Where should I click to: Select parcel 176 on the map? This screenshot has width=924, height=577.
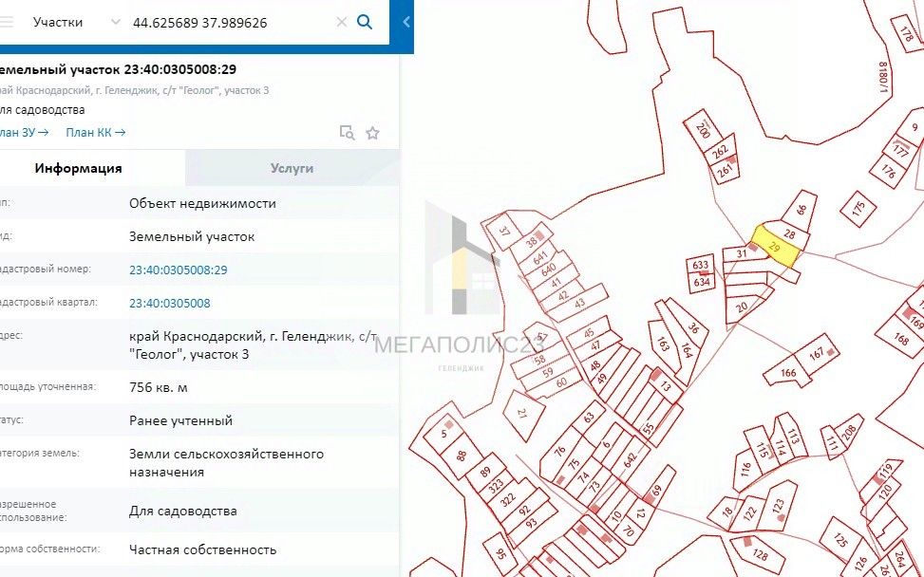[888, 171]
